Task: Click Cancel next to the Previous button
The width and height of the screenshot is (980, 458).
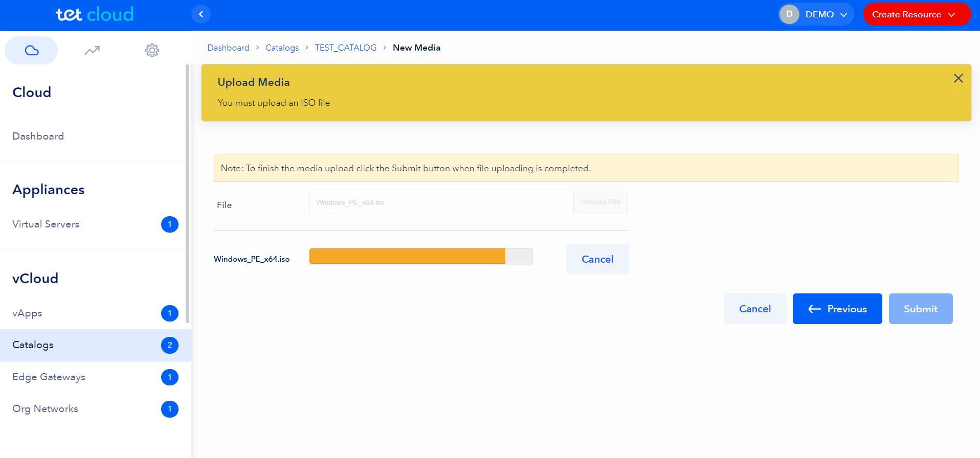Action: coord(755,309)
